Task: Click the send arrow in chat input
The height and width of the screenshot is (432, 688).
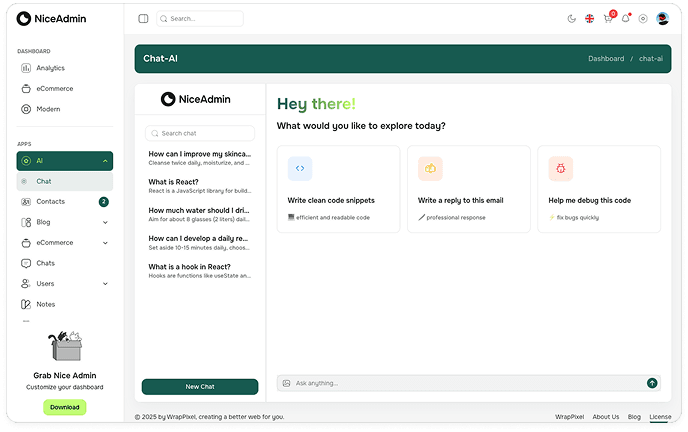Action: [x=652, y=383]
